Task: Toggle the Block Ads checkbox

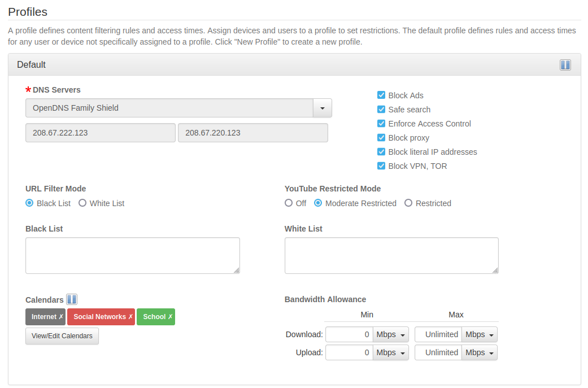Action: (381, 95)
